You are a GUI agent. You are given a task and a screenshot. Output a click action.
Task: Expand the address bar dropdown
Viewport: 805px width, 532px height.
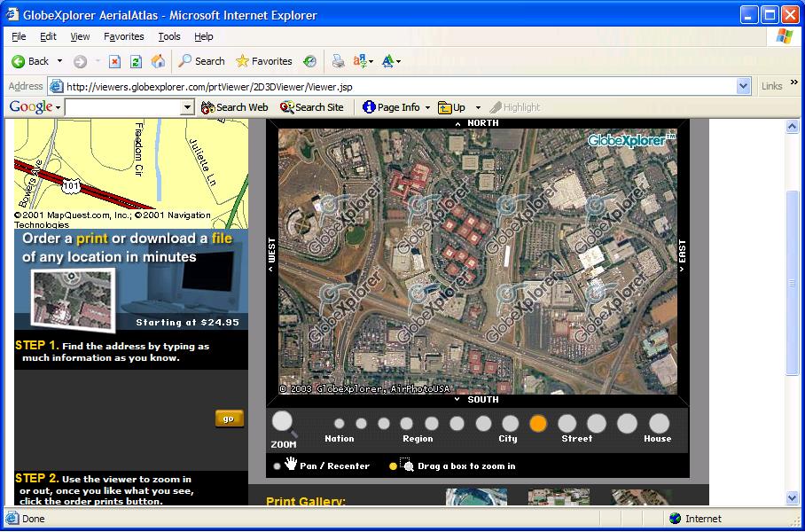pos(744,86)
